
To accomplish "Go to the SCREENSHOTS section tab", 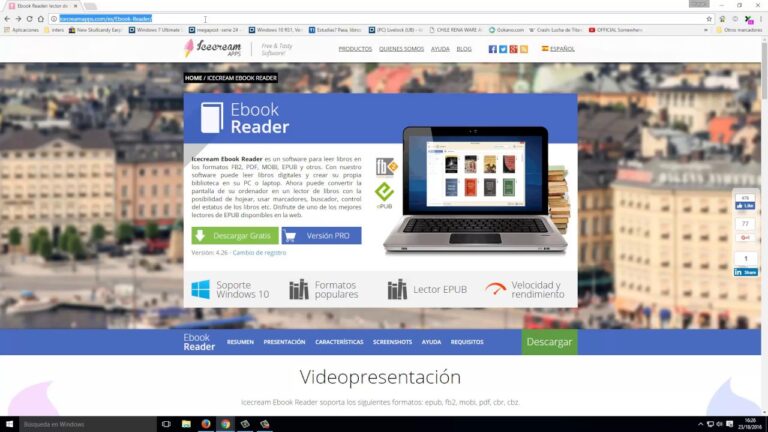I will [392, 342].
